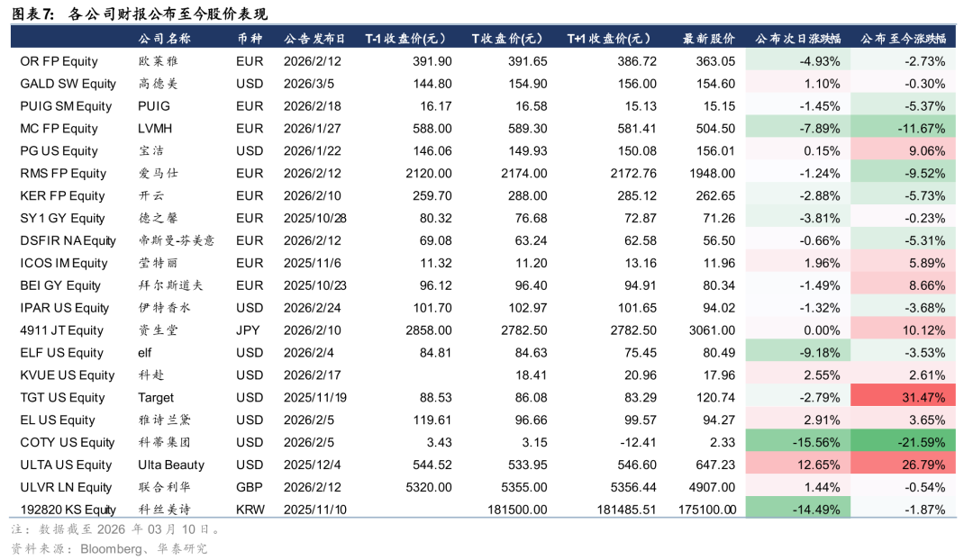The height and width of the screenshot is (560, 973).
Task: Select 'MC FP Equity' in first column
Action: pos(59,129)
